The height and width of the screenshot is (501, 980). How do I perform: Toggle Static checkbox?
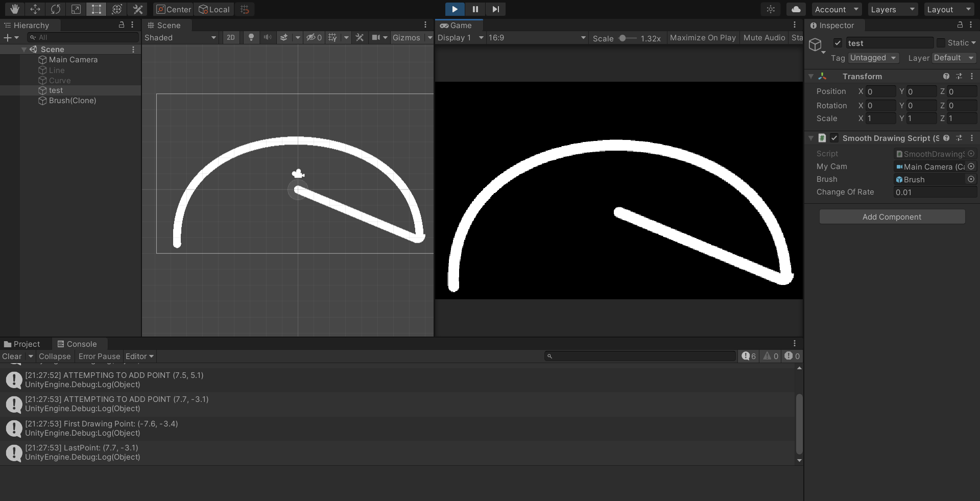(941, 43)
